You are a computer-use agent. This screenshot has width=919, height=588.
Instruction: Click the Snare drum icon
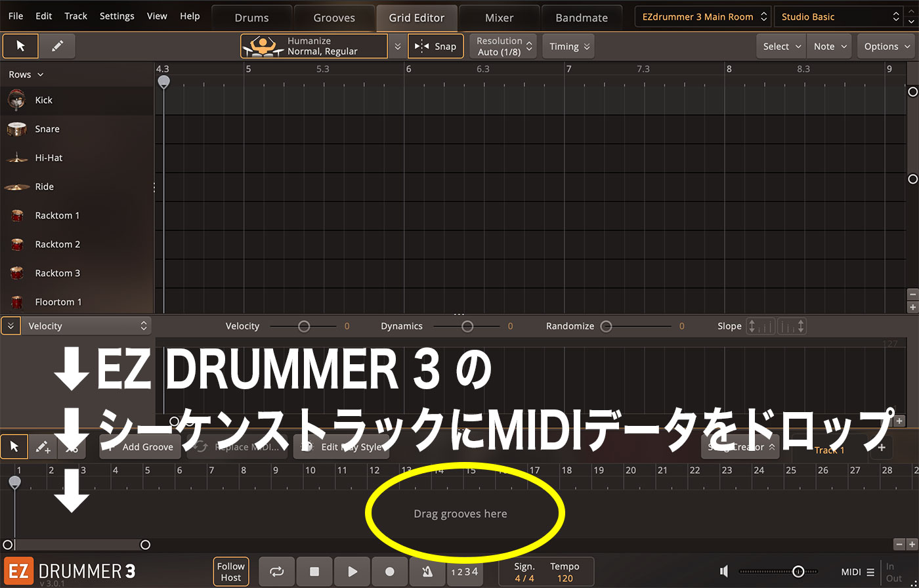coord(16,129)
